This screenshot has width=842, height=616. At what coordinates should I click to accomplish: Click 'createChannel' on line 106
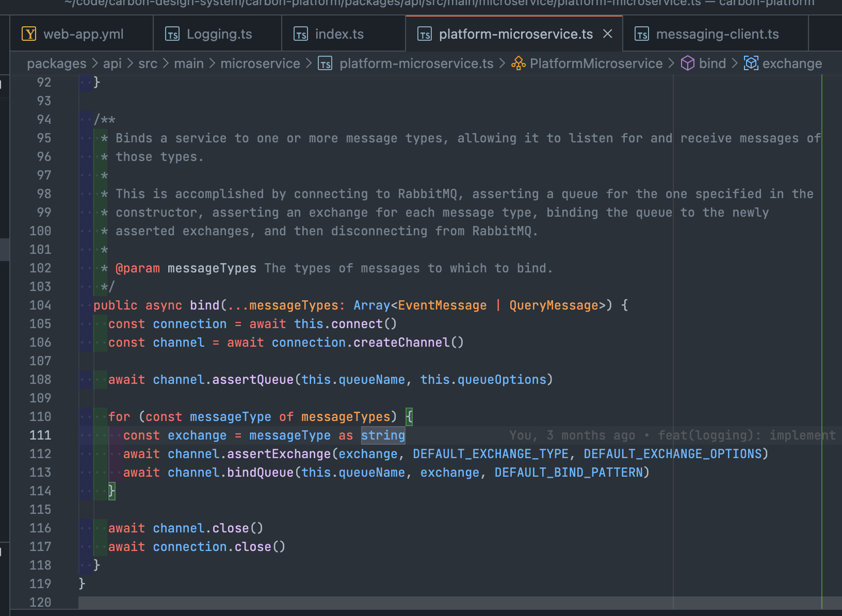pyautogui.click(x=401, y=343)
